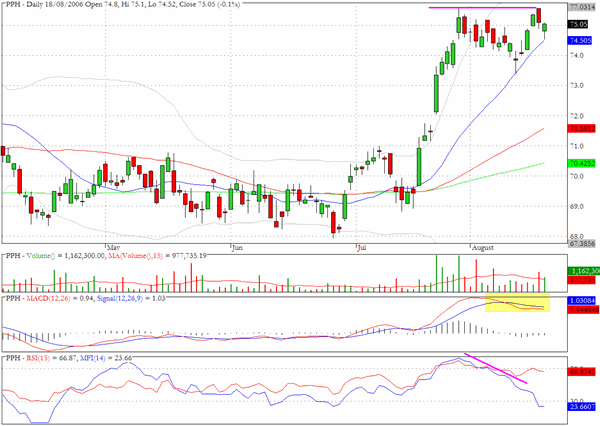Click the 67.3856 lower band value label

click(582, 243)
